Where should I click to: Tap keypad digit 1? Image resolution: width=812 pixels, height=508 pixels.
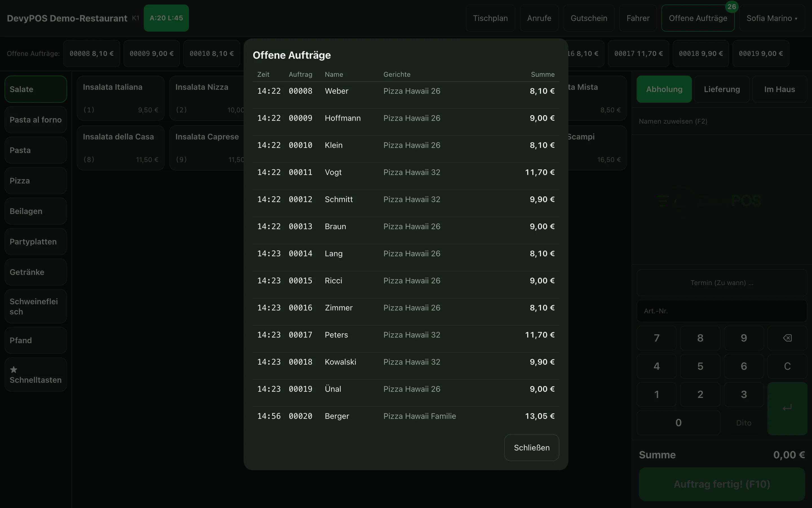pyautogui.click(x=656, y=395)
